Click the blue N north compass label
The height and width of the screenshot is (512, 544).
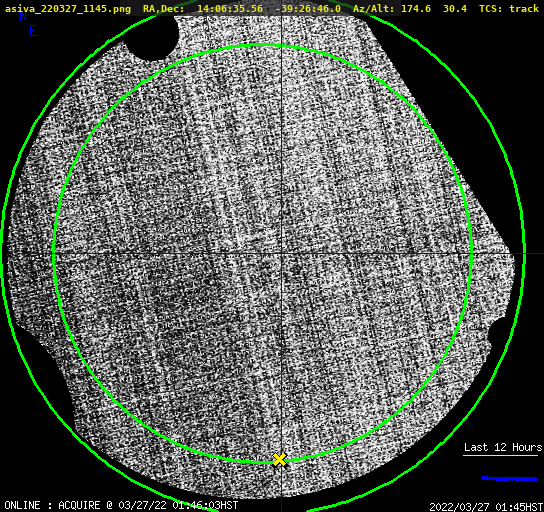click(x=23, y=16)
